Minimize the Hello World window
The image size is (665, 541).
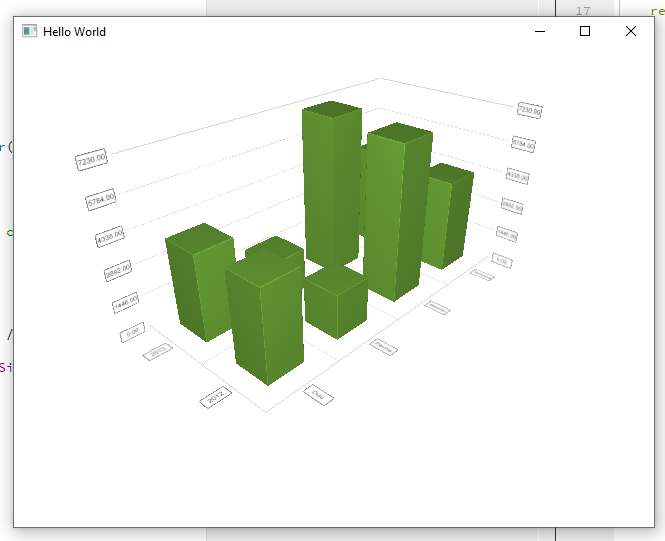point(539,31)
